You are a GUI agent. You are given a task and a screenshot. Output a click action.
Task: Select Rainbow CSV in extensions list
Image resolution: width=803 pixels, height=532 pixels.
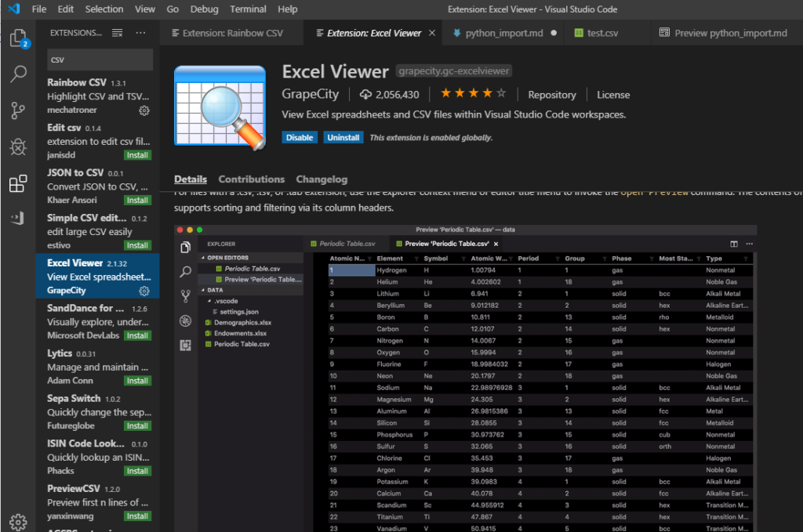tap(98, 96)
